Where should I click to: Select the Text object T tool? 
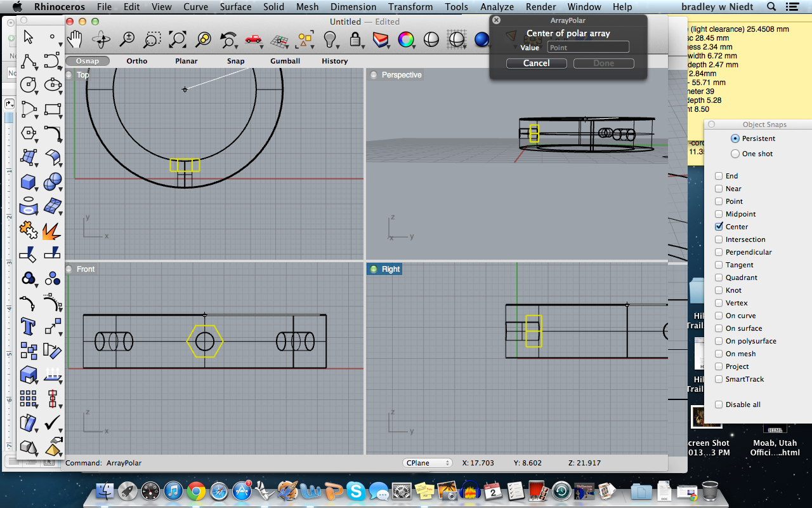(x=28, y=326)
